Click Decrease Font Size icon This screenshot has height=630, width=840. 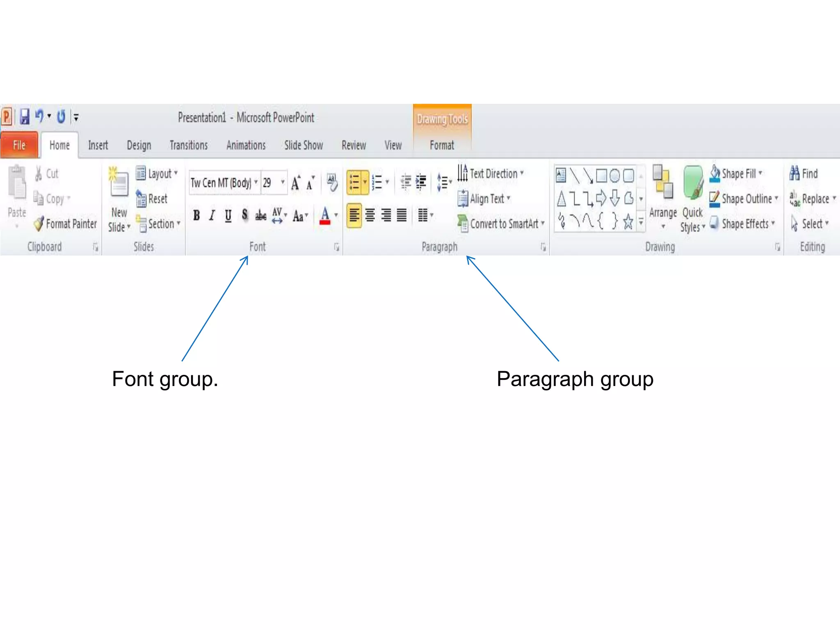tap(310, 183)
